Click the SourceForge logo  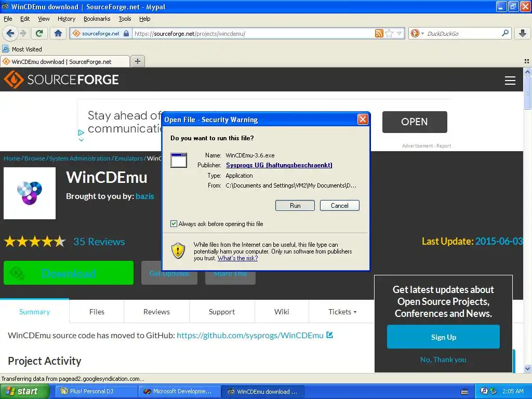[61, 79]
